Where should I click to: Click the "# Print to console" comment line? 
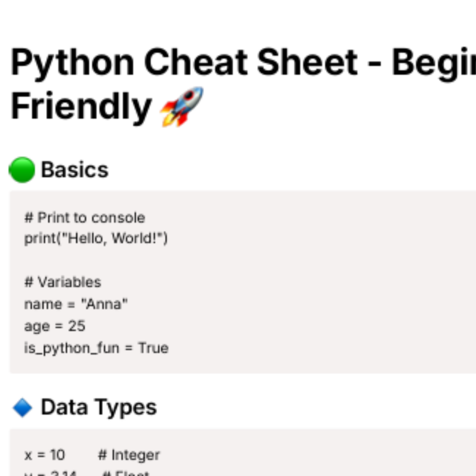pyautogui.click(x=84, y=218)
